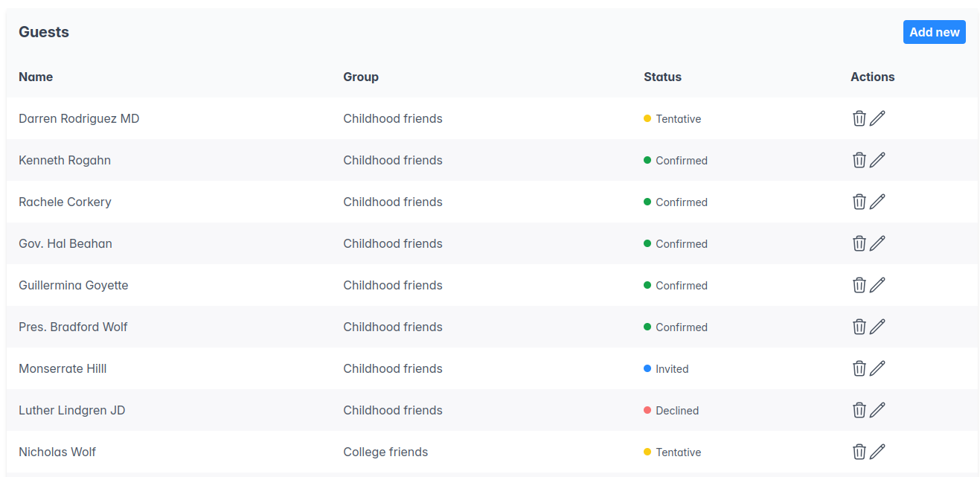Screen dimensions: 980x477
Task: Delete Guillermina Goyette via trash icon
Action: (859, 285)
